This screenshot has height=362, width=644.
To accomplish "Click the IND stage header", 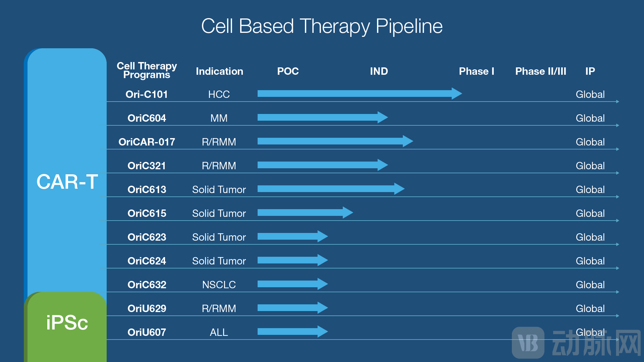I will coord(379,71).
